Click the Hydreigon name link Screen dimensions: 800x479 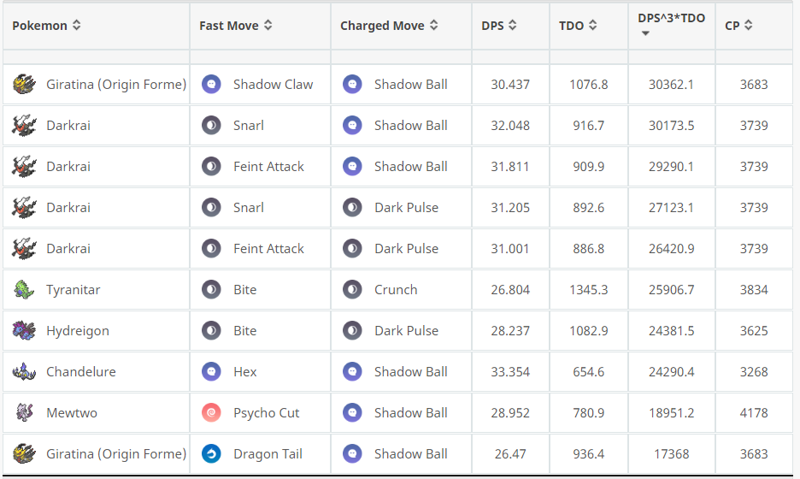(x=78, y=331)
